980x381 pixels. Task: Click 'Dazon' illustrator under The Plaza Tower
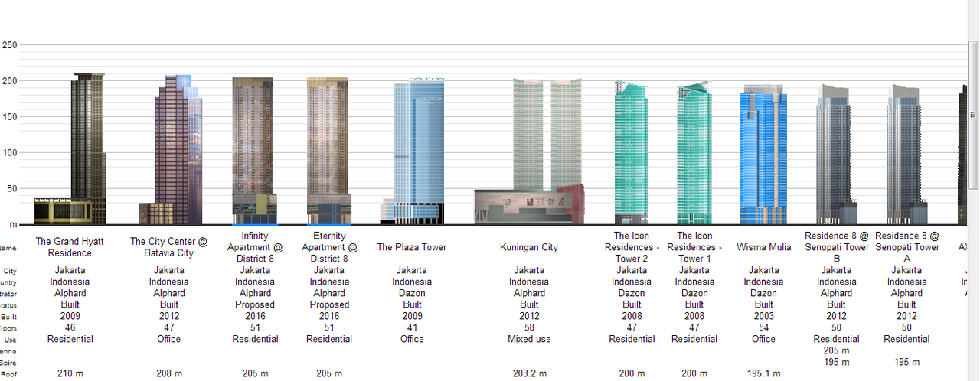click(412, 293)
